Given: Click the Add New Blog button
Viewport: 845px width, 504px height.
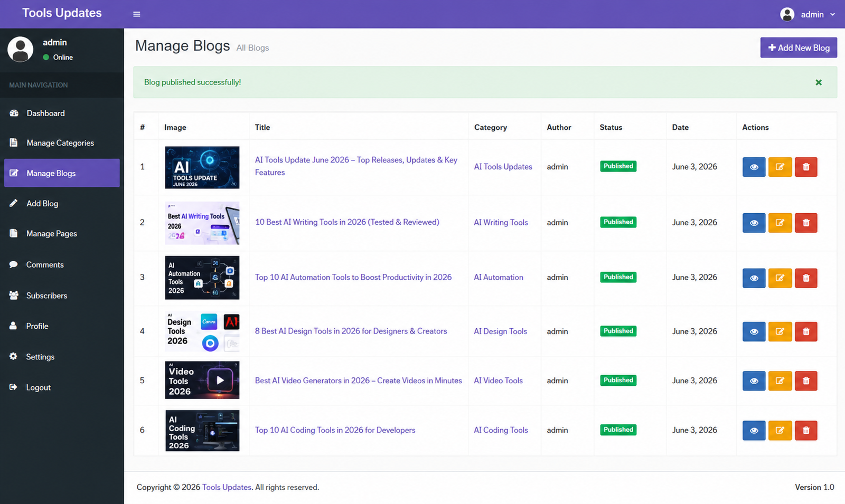Looking at the screenshot, I should coord(799,47).
